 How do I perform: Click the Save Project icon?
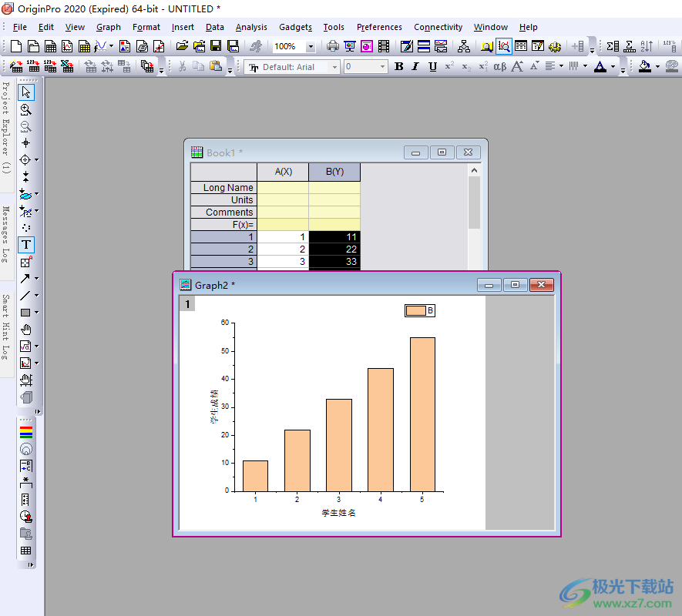(x=217, y=46)
